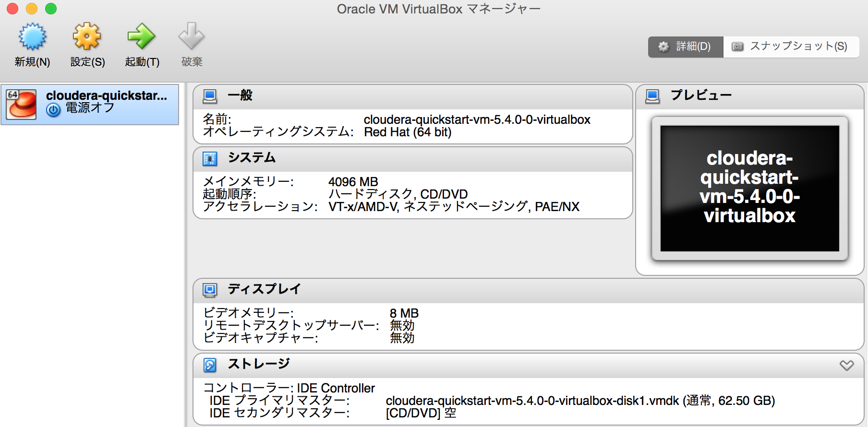Minimize window with yellow button
Viewport: 868px width, 427px height.
[32, 9]
